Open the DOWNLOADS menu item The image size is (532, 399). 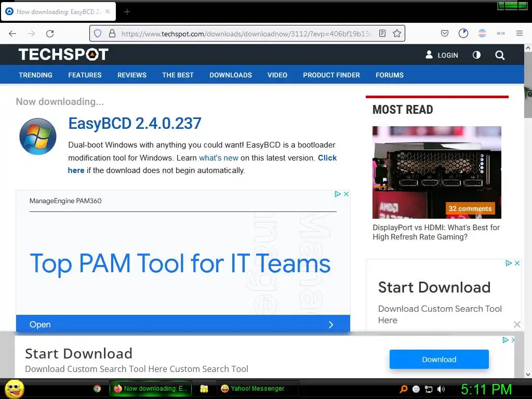pos(231,75)
